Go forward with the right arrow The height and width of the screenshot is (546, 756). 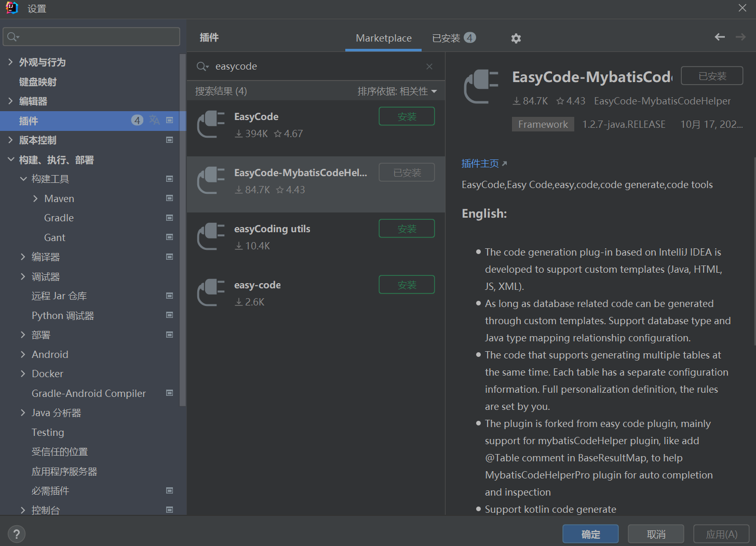pyautogui.click(x=741, y=37)
